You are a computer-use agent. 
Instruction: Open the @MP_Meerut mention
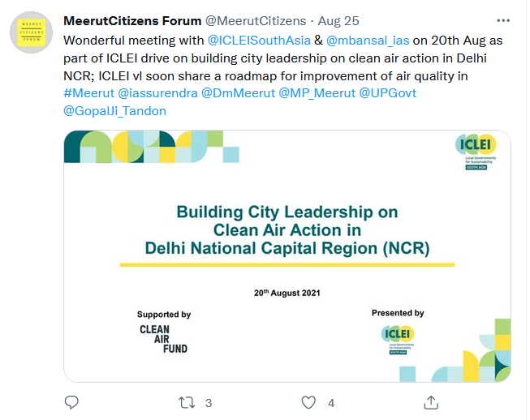(317, 93)
